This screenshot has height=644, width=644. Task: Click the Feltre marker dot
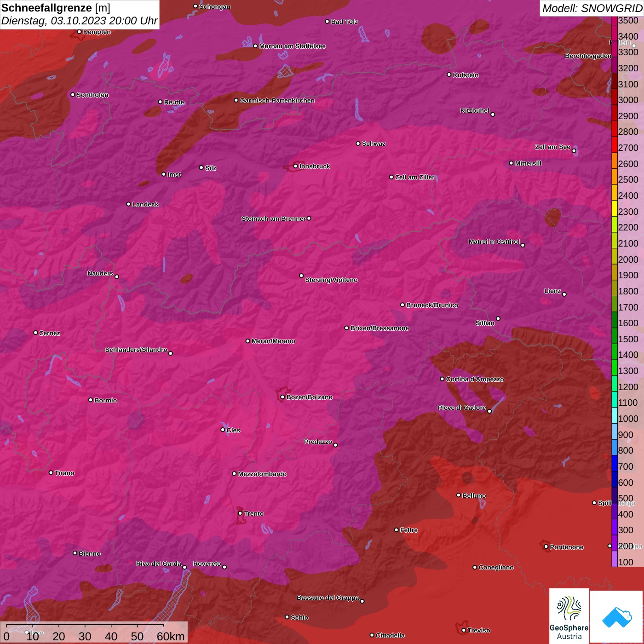397,530
